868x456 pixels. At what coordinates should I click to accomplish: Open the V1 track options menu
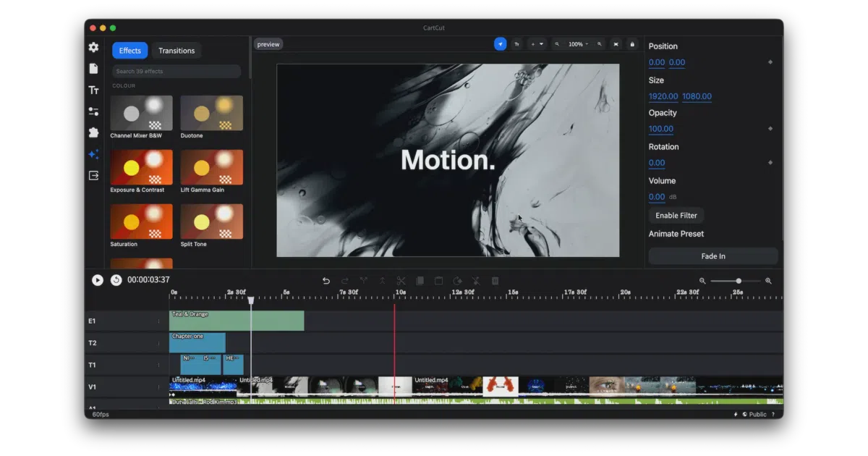pos(159,387)
